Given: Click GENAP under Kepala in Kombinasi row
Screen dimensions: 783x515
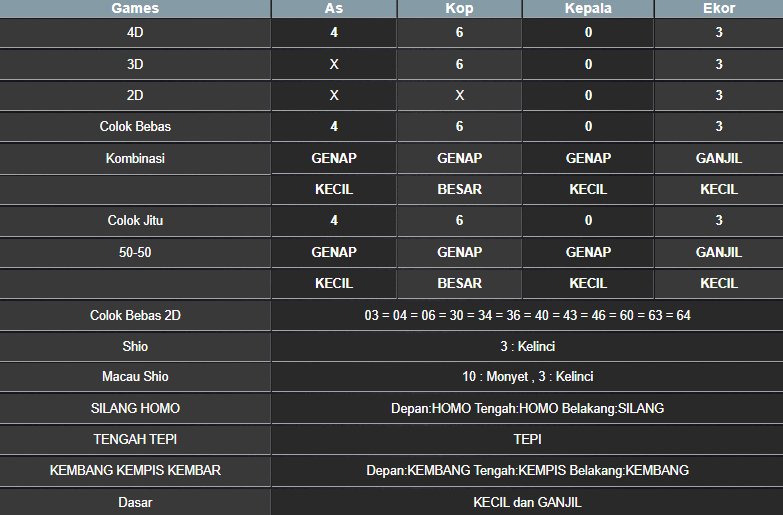Looking at the screenshot, I should coord(588,158).
